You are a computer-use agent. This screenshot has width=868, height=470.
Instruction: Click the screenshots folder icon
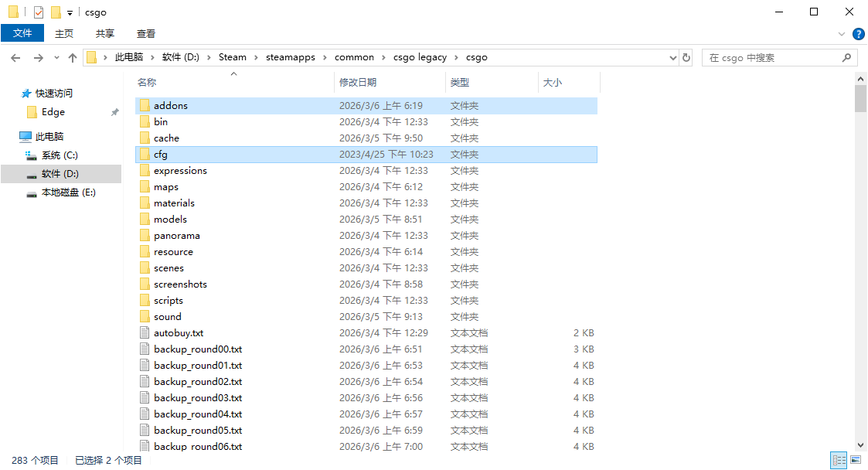point(145,284)
